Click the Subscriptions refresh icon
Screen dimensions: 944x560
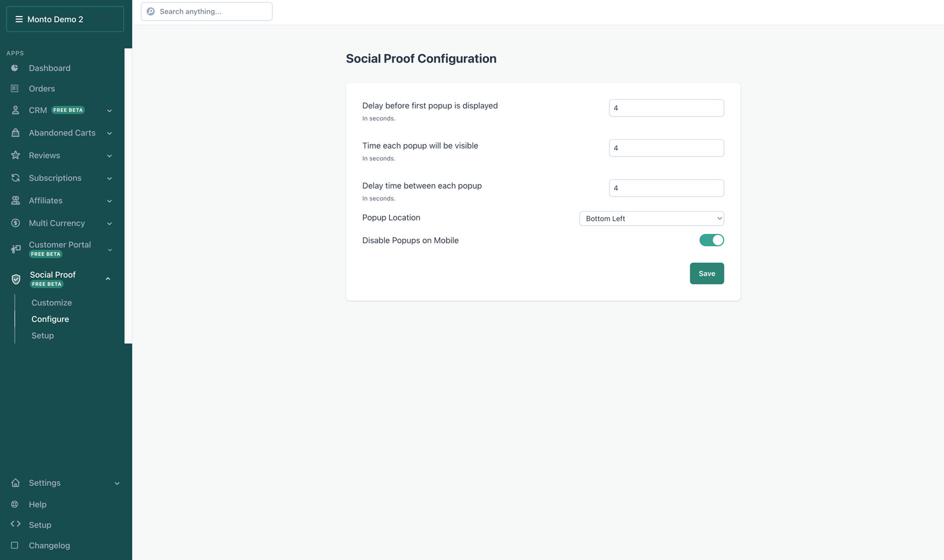[x=15, y=178]
